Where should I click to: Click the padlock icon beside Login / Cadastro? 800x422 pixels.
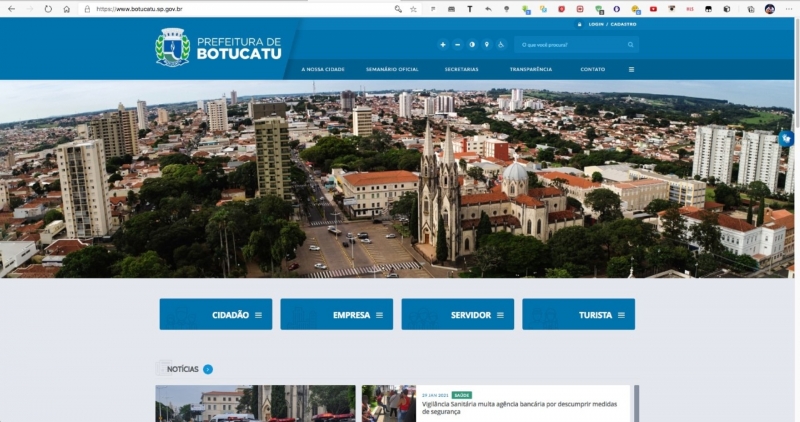tap(579, 24)
